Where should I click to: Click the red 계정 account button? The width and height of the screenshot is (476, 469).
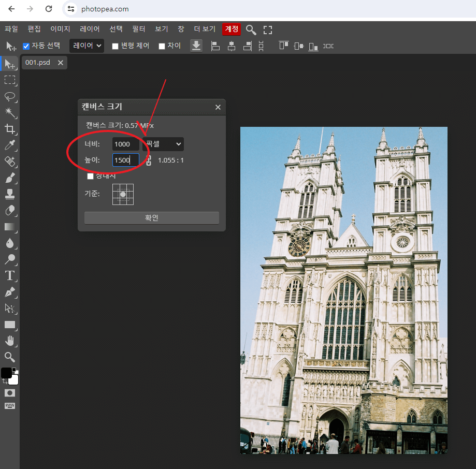point(232,29)
